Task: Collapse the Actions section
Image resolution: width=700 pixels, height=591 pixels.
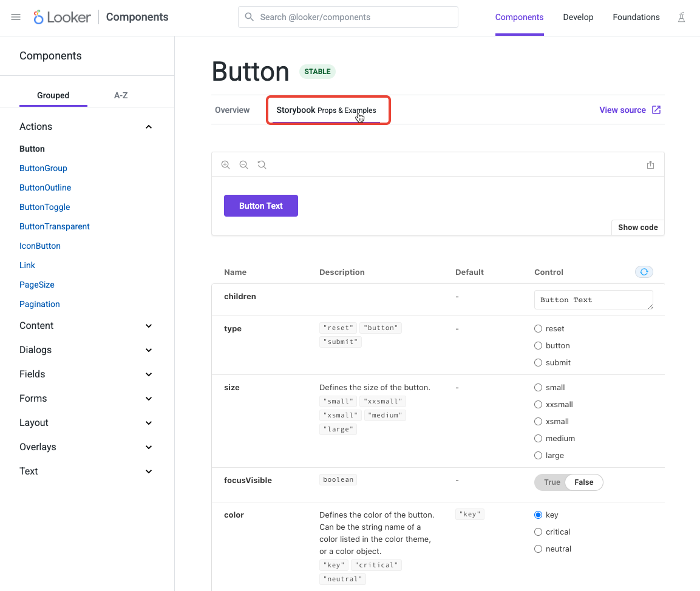Action: pos(149,127)
